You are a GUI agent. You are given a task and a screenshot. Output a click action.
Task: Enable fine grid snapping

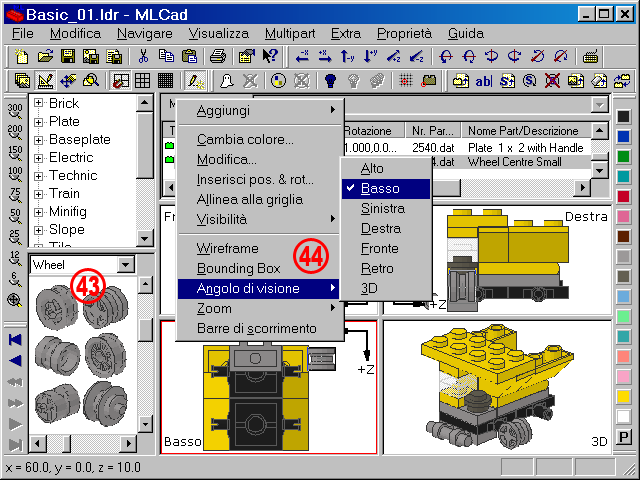click(x=166, y=80)
